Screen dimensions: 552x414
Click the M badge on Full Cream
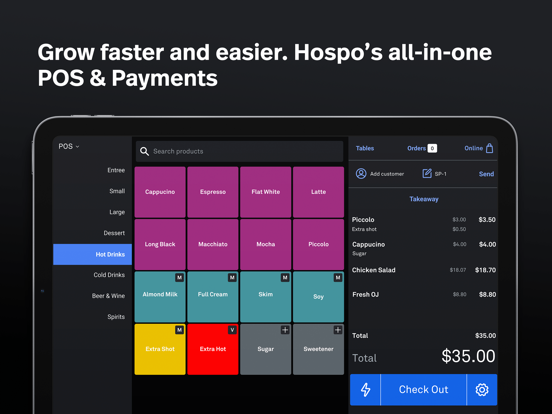tap(232, 277)
